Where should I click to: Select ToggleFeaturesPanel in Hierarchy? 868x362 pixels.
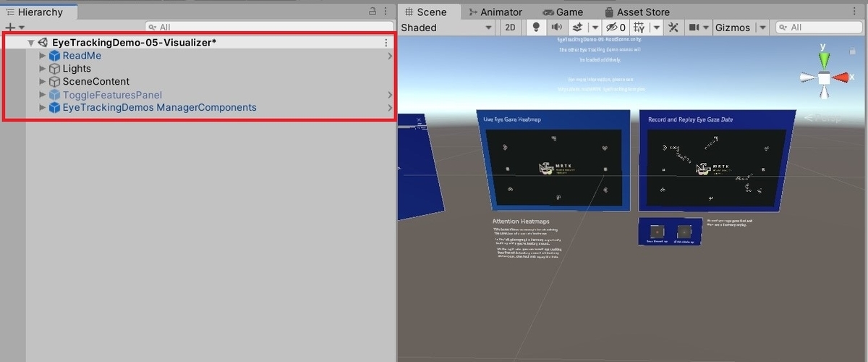(x=112, y=95)
